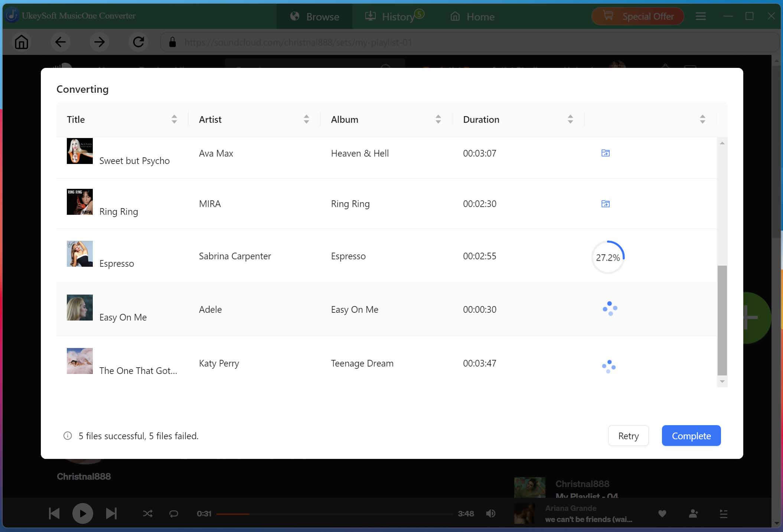783x532 pixels.
Task: Sort the table by Artist
Action: tap(306, 119)
